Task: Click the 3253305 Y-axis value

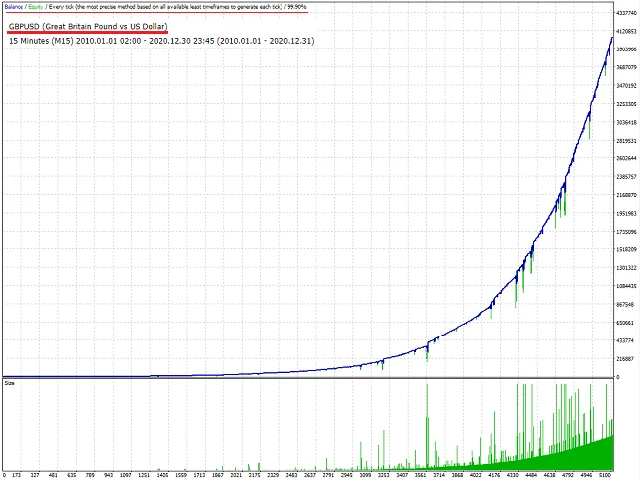Action: click(x=627, y=104)
